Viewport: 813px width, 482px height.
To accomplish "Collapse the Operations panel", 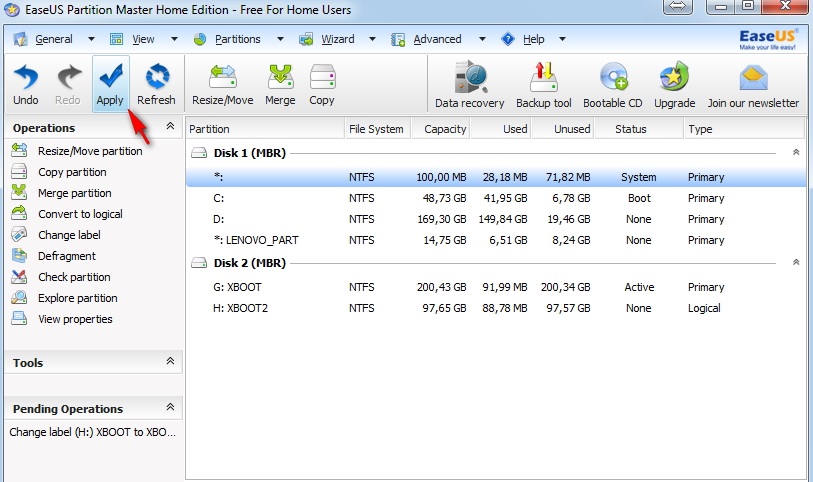I will pyautogui.click(x=170, y=126).
